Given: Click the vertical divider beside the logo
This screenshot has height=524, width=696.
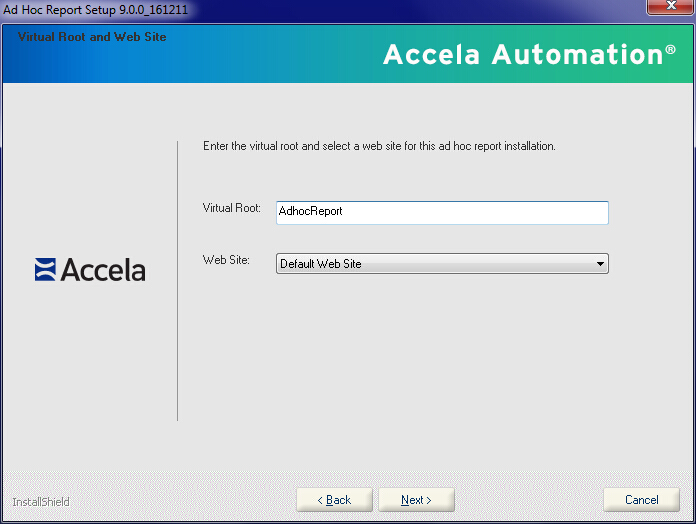Looking at the screenshot, I should pos(177,280).
